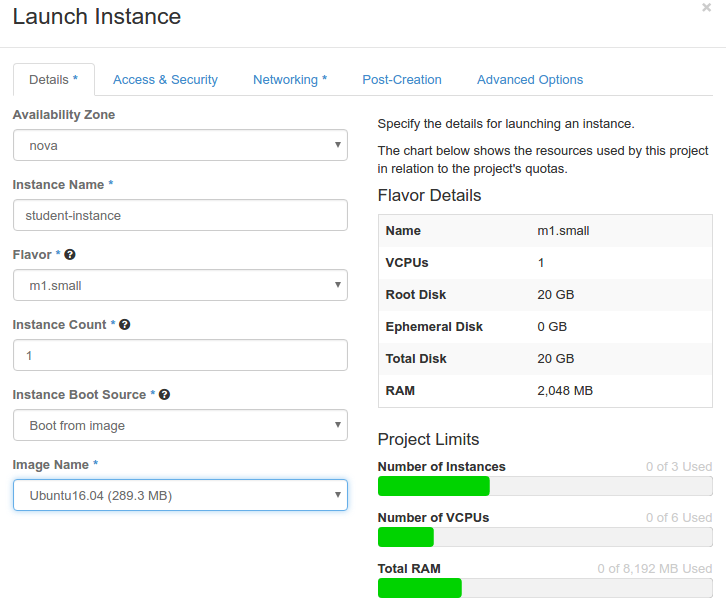The image size is (726, 603).
Task: Close the Launch Instance dialog
Action: [x=707, y=7]
